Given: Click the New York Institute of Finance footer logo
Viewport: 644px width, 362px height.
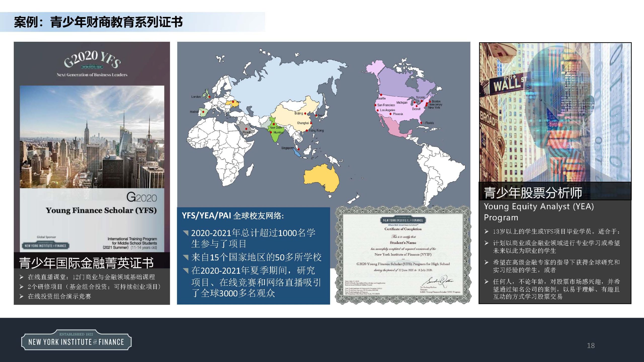Looking at the screenshot, I should 76,340.
